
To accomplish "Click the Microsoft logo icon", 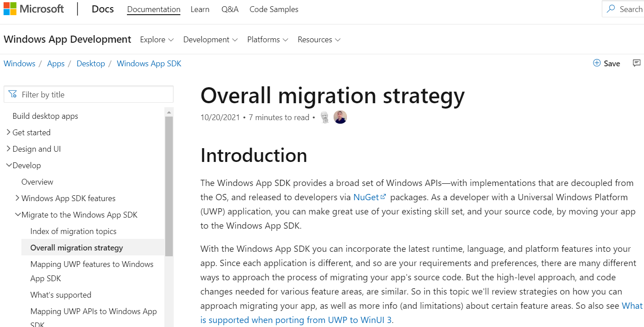I will [10, 9].
